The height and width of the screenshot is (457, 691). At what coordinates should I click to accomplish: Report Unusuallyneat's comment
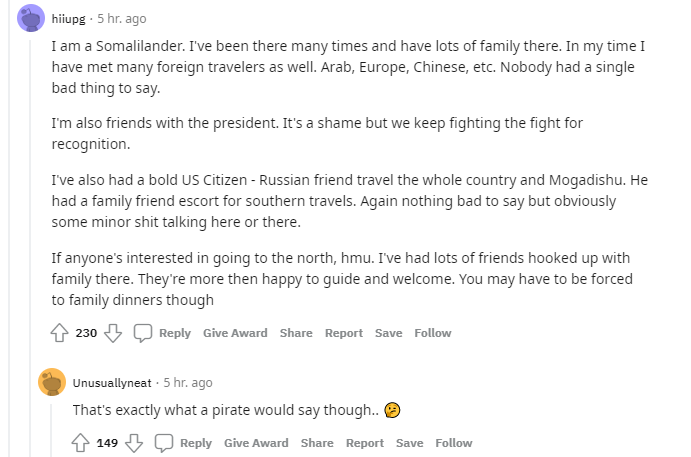[364, 443]
